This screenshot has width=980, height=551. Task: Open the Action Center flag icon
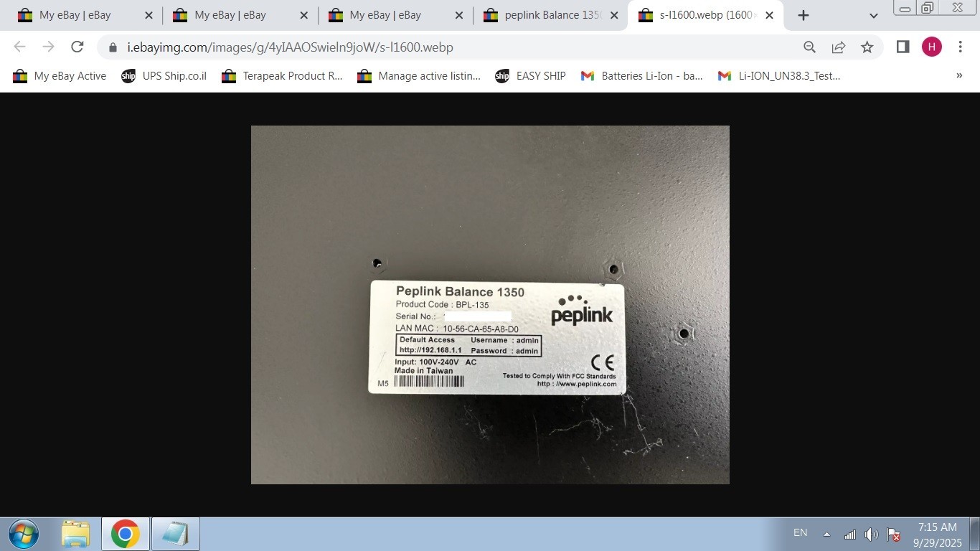coord(894,534)
